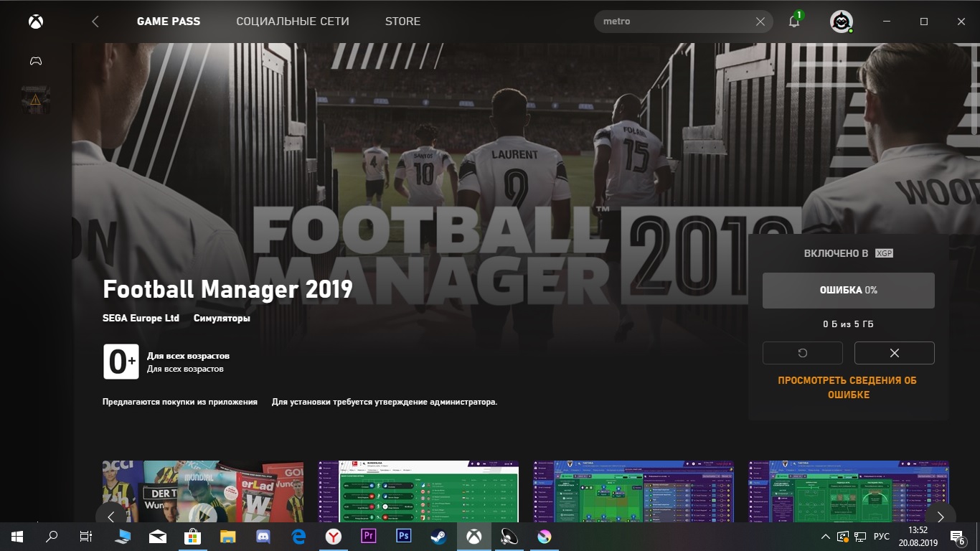Show next screenshots with right arrow
The image size is (980, 551).
941,516
